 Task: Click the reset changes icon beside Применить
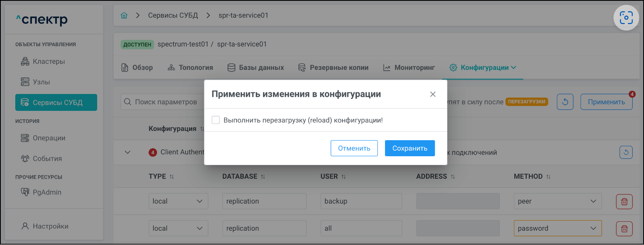pyautogui.click(x=565, y=102)
